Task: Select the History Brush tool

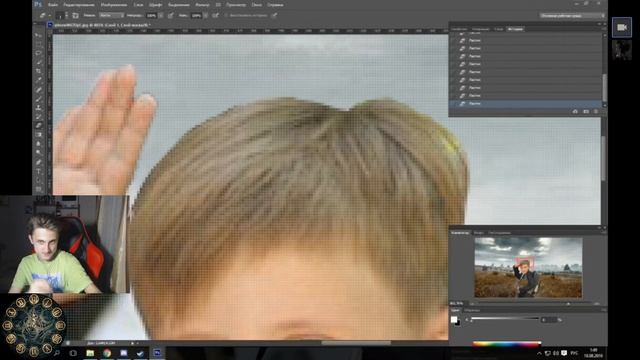Action: click(x=39, y=116)
